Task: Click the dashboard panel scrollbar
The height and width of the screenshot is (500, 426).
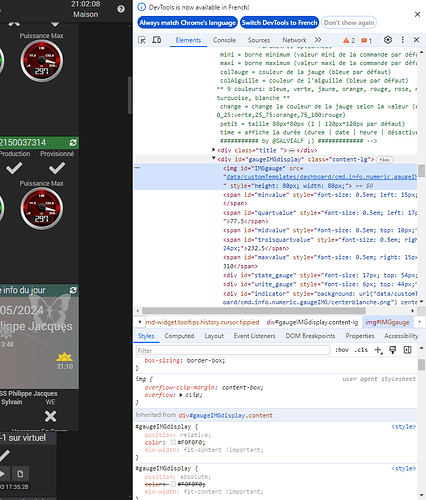Action: (130, 95)
